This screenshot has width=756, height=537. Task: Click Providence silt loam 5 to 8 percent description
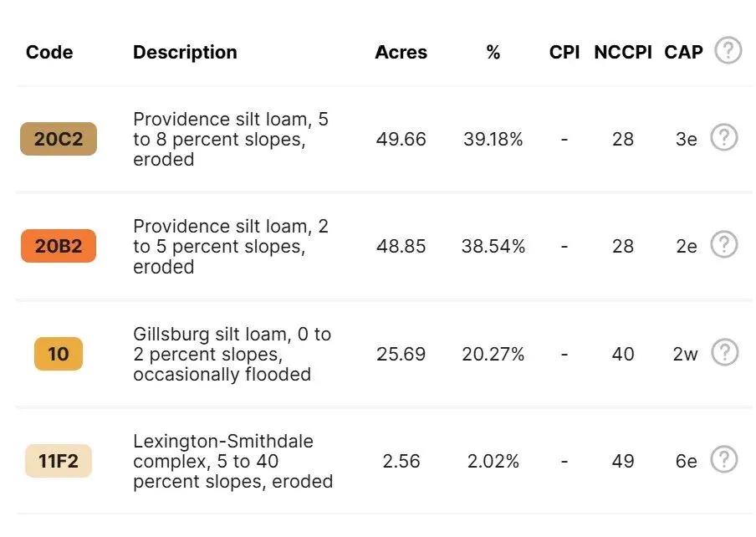(231, 140)
